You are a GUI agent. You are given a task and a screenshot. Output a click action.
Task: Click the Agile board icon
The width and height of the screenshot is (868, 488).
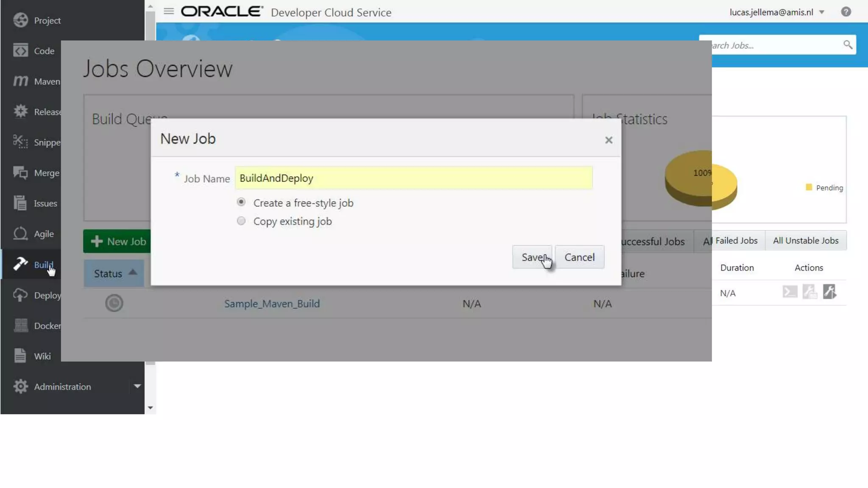tap(20, 233)
